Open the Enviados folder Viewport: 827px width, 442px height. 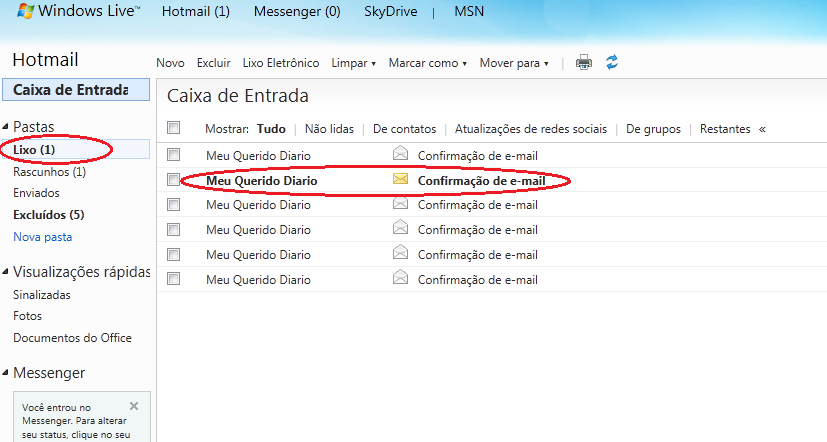(36, 193)
